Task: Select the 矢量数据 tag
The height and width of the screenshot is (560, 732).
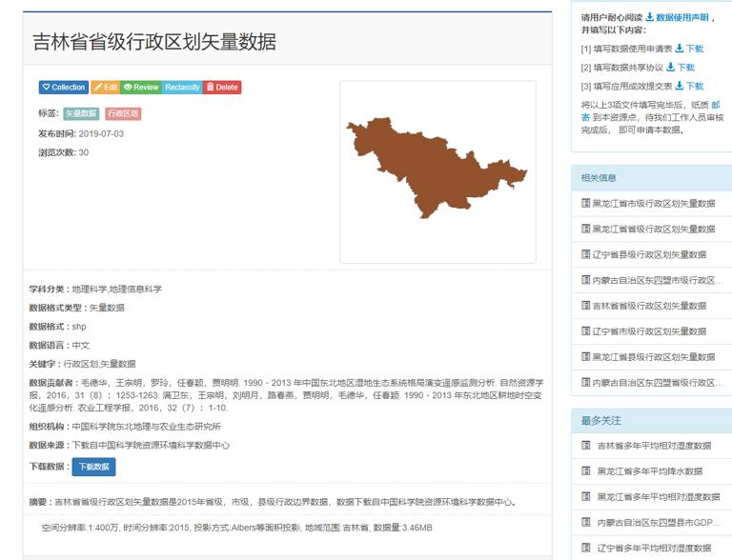Action: click(81, 113)
